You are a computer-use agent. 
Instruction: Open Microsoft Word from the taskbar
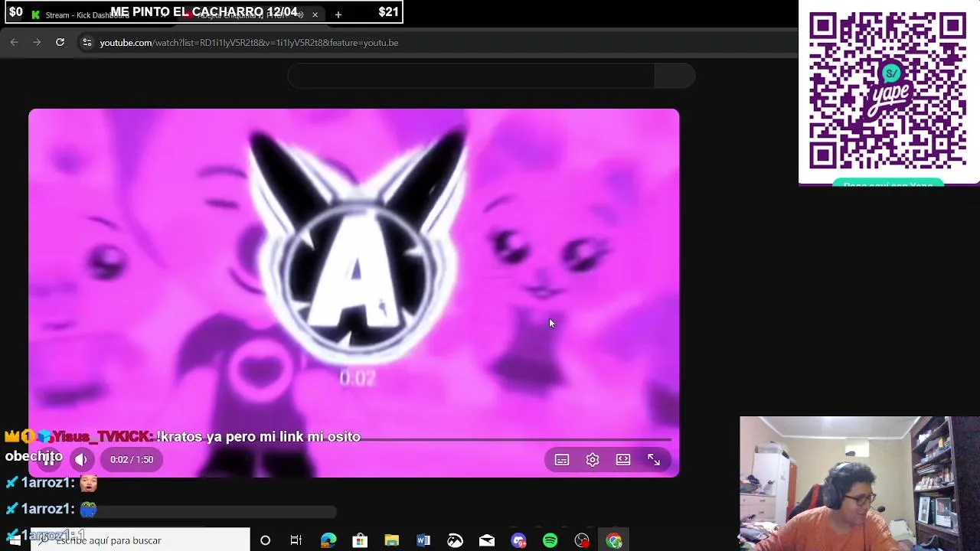coord(423,540)
